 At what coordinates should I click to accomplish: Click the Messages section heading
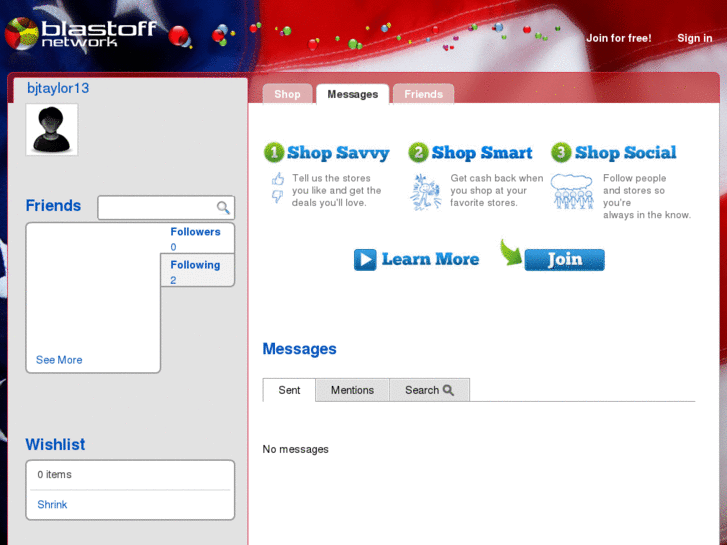(x=300, y=349)
